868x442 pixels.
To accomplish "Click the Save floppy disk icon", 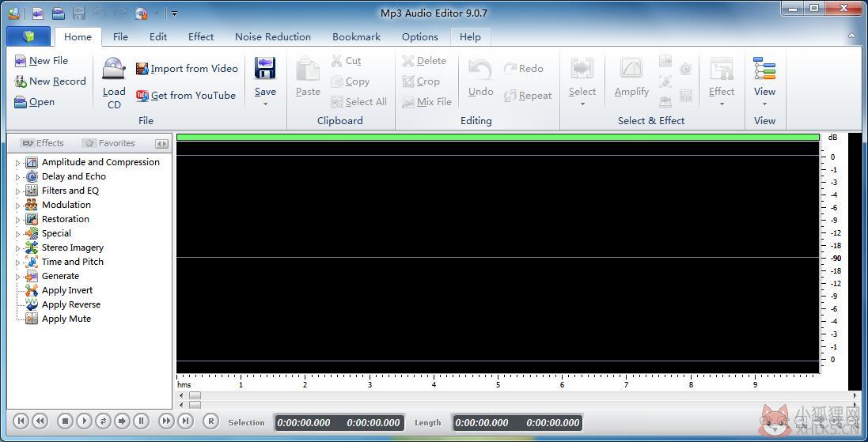I will [x=265, y=69].
